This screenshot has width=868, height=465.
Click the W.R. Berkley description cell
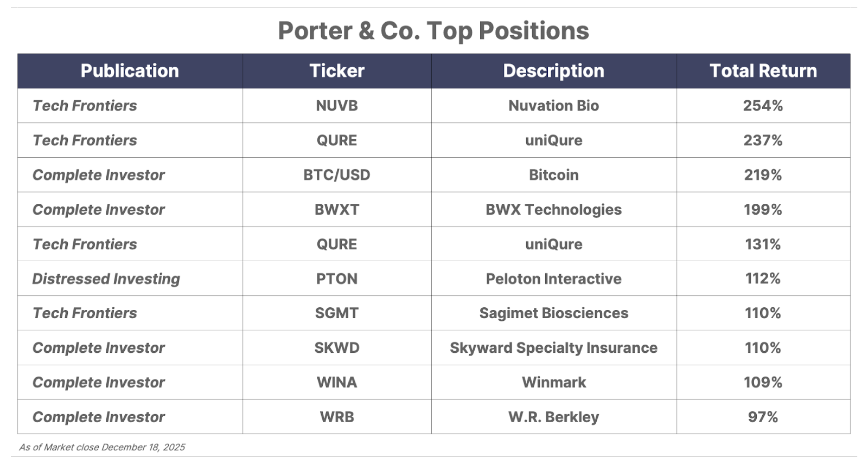(553, 417)
